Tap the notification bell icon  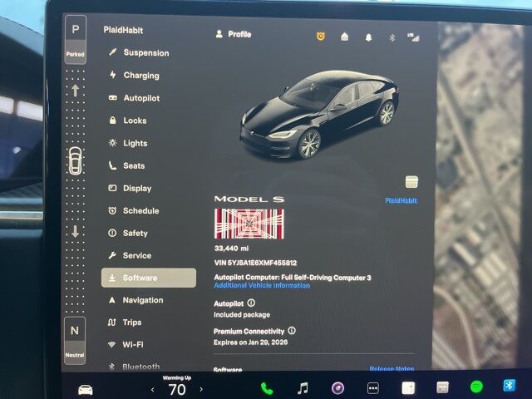pyautogui.click(x=368, y=37)
